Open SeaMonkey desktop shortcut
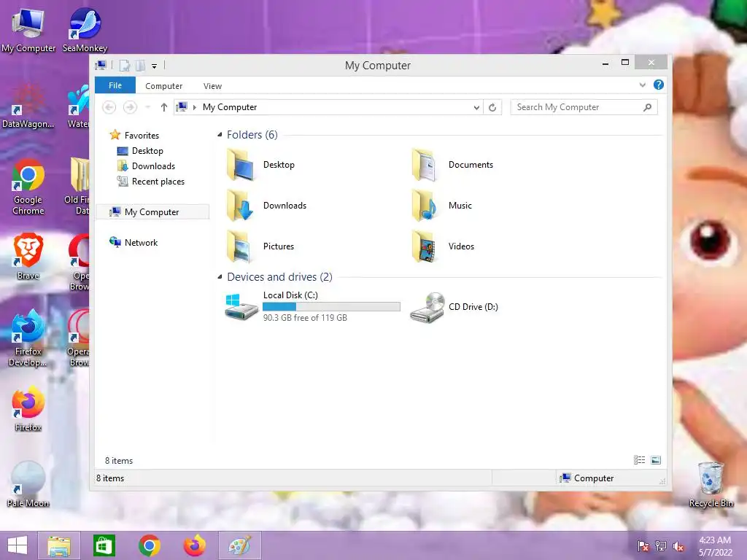 [x=85, y=31]
